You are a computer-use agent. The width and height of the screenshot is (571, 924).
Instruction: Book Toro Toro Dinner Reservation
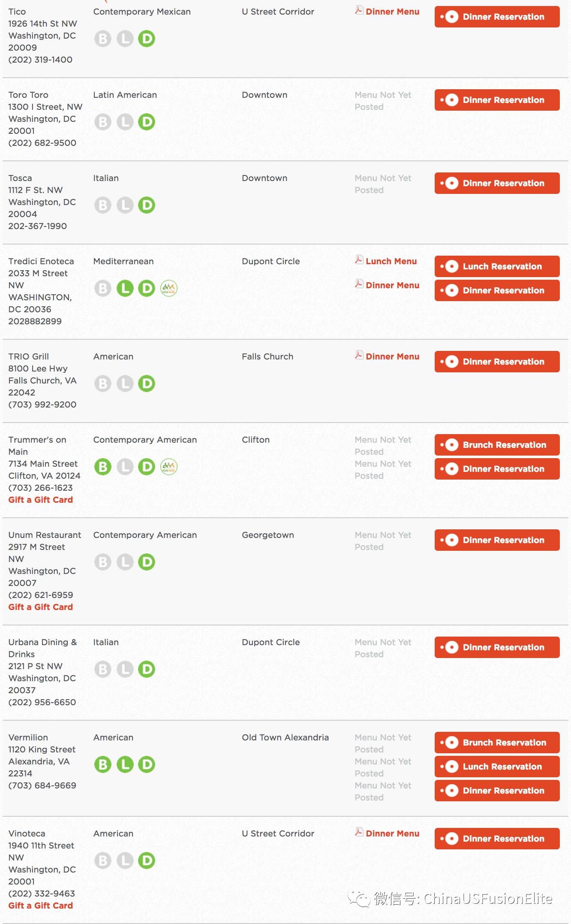(x=497, y=100)
